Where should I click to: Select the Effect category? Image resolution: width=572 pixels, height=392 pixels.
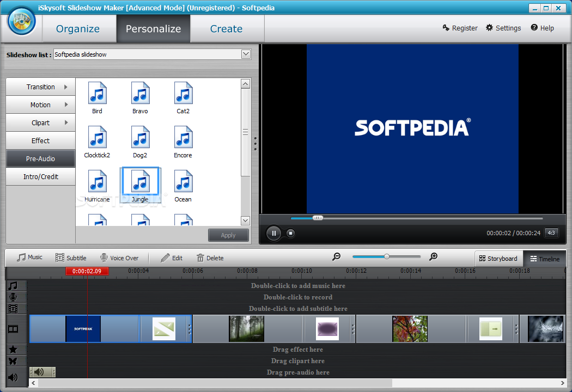pyautogui.click(x=40, y=140)
